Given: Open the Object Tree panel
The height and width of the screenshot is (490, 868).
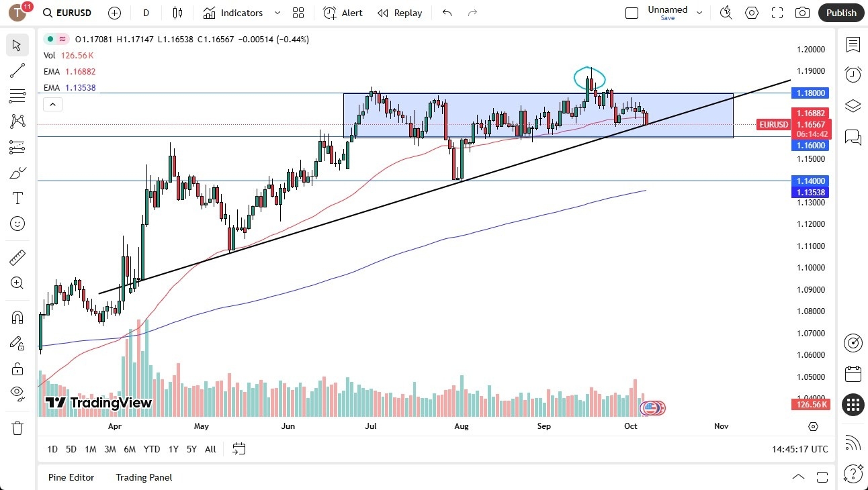Looking at the screenshot, I should 853,105.
